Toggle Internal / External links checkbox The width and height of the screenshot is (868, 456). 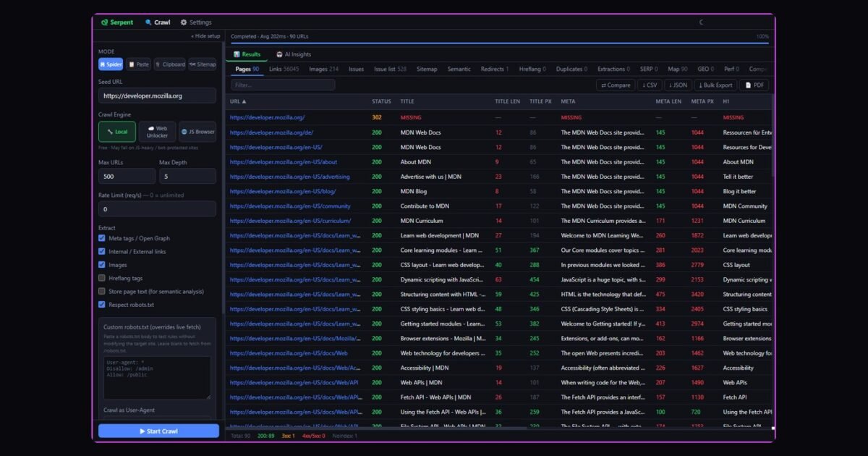102,251
